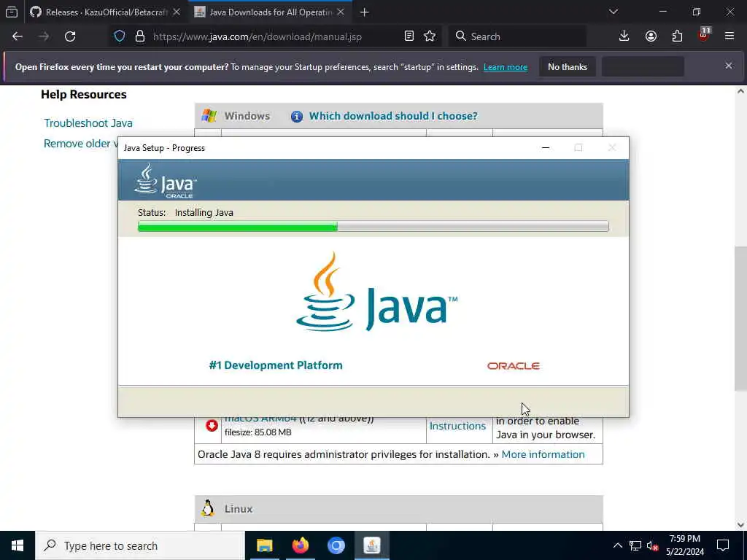
Task: Open the blue round browser icon in taskbar
Action: [336, 545]
